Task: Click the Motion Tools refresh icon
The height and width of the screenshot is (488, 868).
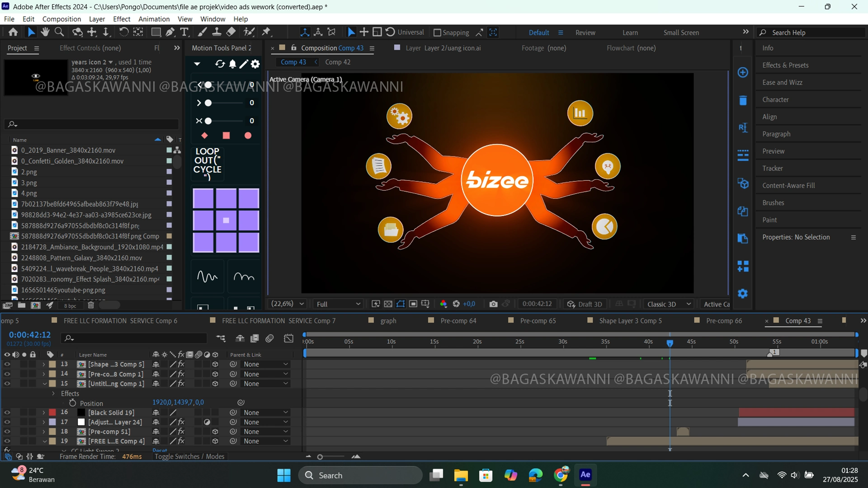Action: click(x=220, y=64)
